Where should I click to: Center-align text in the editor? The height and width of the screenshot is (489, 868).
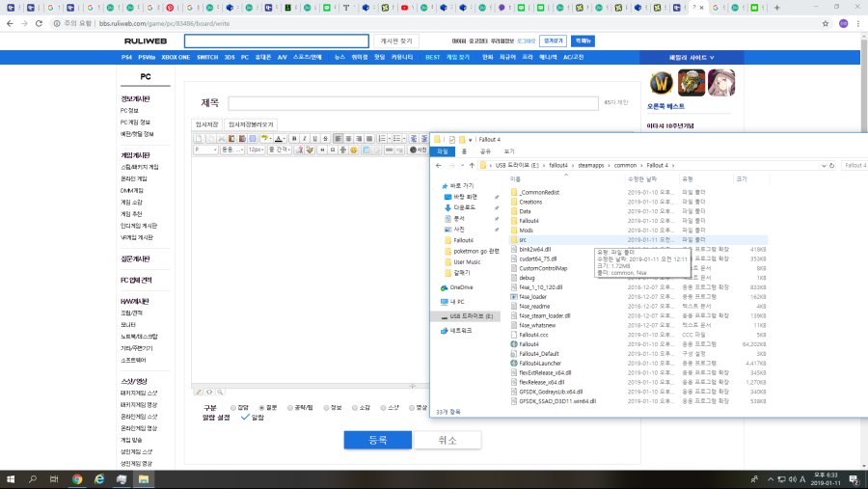(350, 139)
